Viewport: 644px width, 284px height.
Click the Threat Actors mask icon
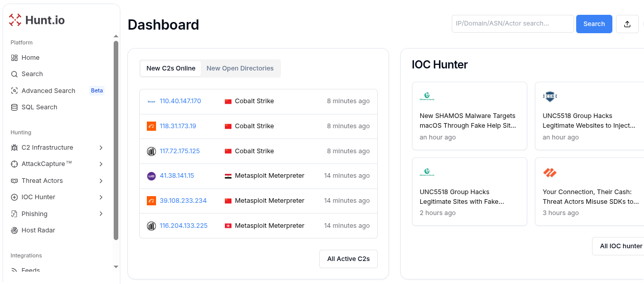(14, 181)
